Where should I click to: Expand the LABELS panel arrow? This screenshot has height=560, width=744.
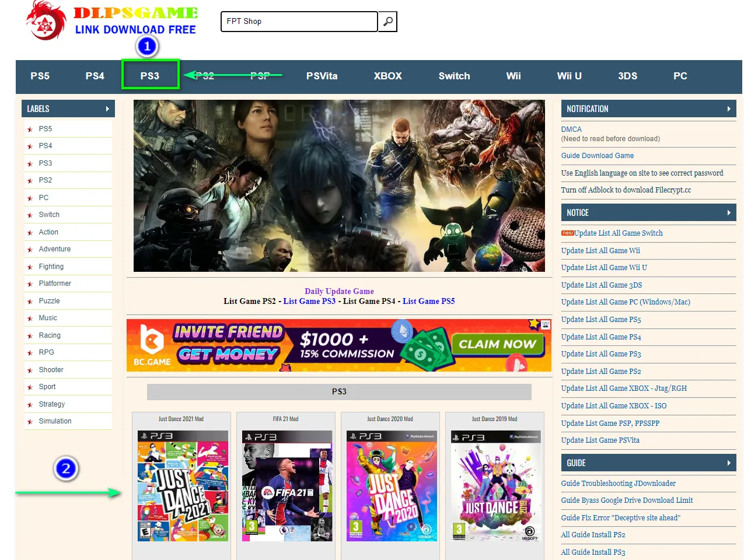tap(107, 109)
